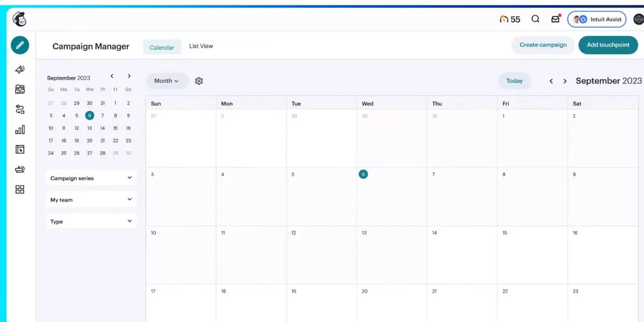Open the account avatar at top right
The image size is (644, 322).
pos(638,19)
